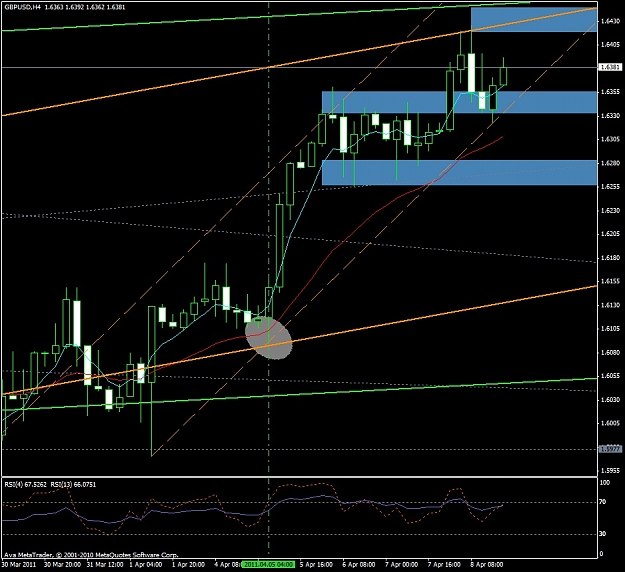
Task: Click the 1.6205 price axis label
Action: pyautogui.click(x=610, y=234)
